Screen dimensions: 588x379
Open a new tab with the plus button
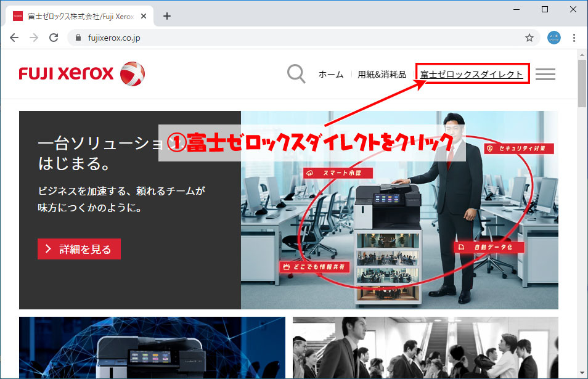167,16
